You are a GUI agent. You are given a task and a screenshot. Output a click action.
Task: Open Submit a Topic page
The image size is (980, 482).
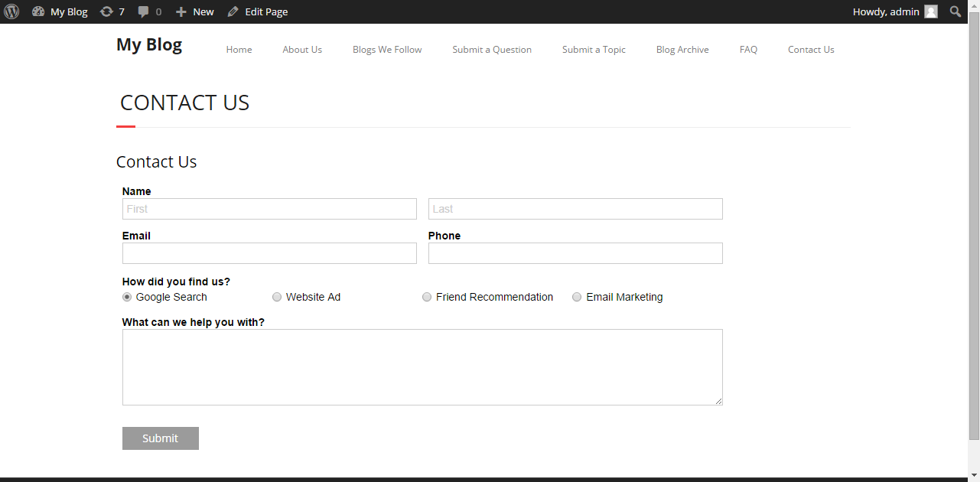point(594,50)
